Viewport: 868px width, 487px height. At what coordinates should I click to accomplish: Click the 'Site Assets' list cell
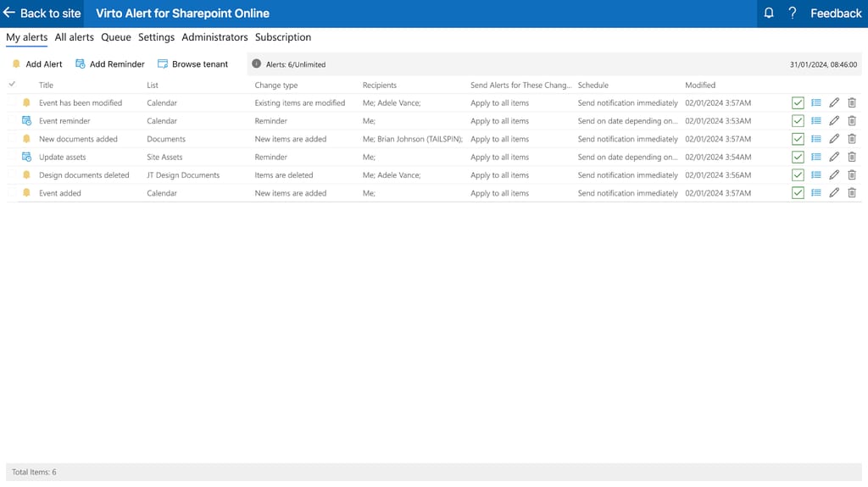(x=164, y=157)
